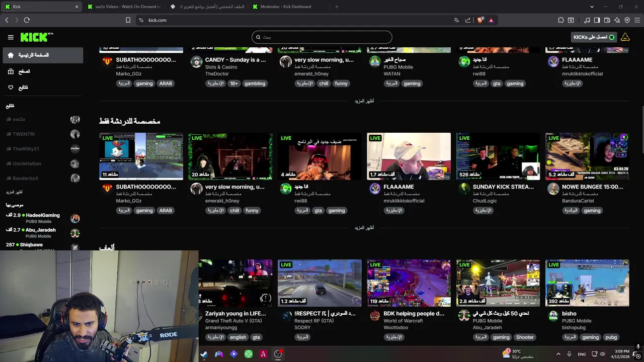Open BDK helping people stream thumbnail
644x362 pixels.
pos(409,283)
